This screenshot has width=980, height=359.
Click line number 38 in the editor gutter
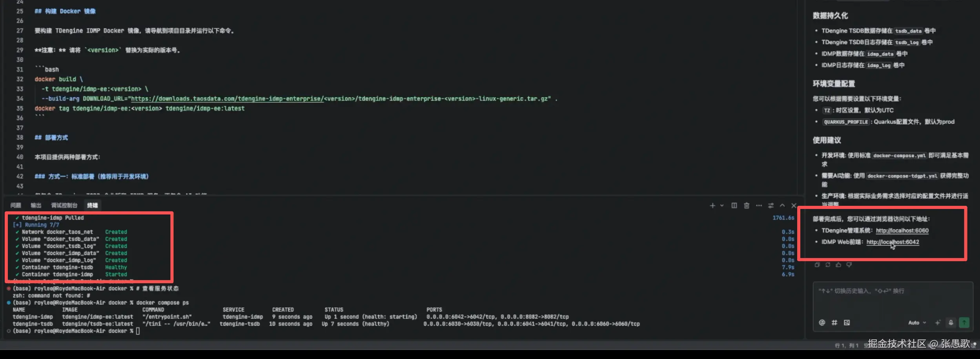click(x=20, y=137)
